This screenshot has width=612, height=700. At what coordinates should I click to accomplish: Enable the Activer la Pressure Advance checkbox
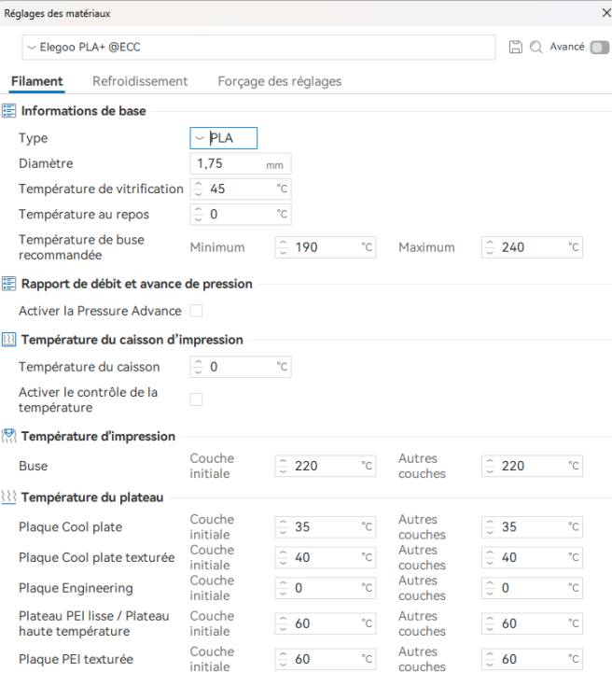pyautogui.click(x=196, y=311)
